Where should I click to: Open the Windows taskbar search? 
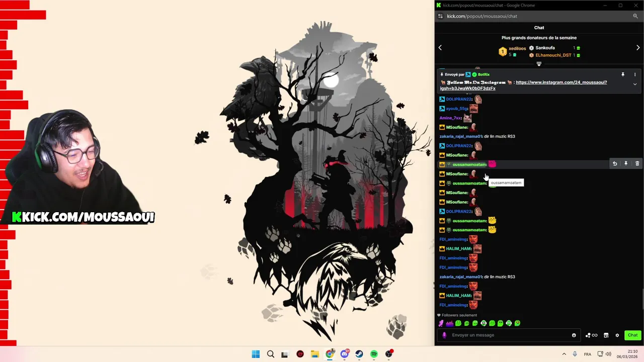pyautogui.click(x=271, y=354)
